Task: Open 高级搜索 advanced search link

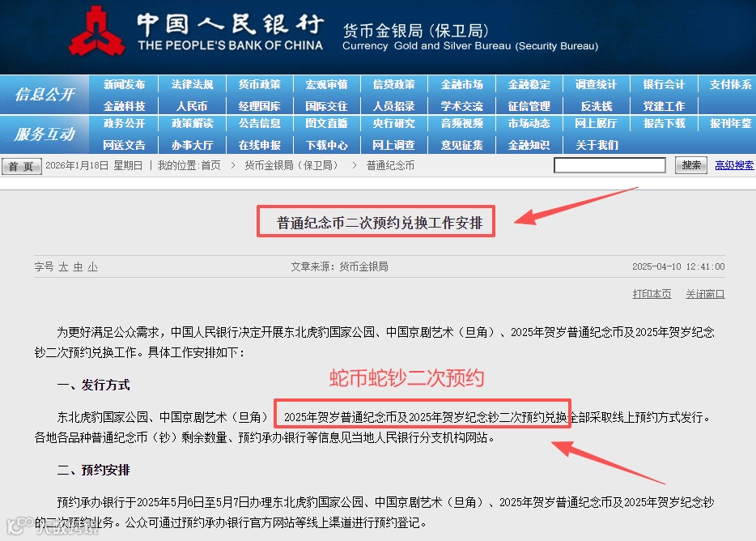Action: click(734, 165)
